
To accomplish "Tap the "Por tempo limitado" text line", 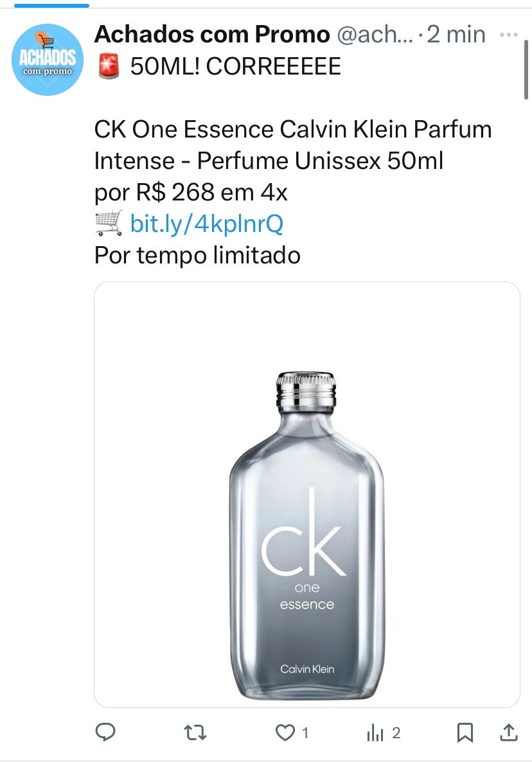I will (197, 255).
